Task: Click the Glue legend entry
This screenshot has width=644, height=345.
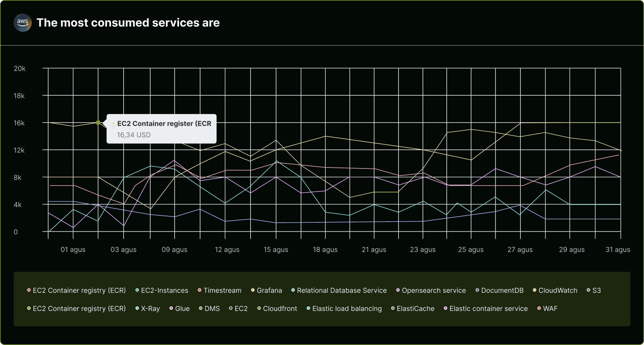Action: [x=182, y=309]
